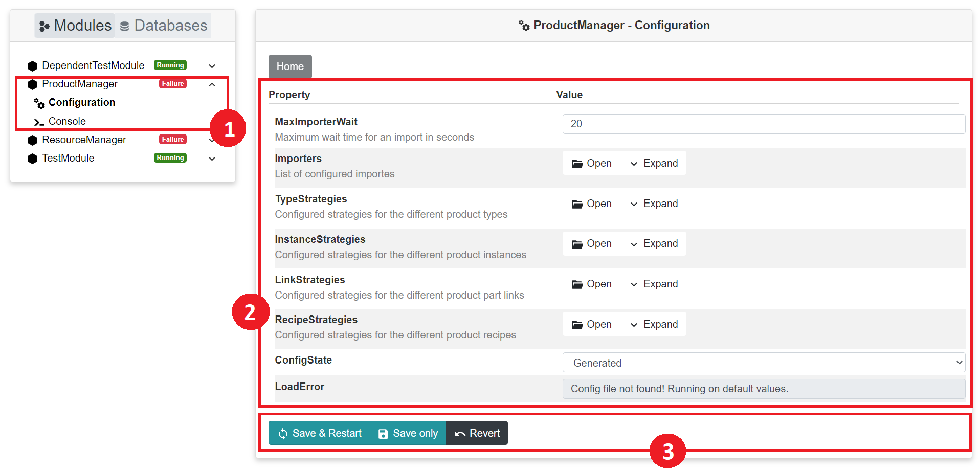This screenshot has width=980, height=474.
Task: Expand the Importers property
Action: click(654, 163)
